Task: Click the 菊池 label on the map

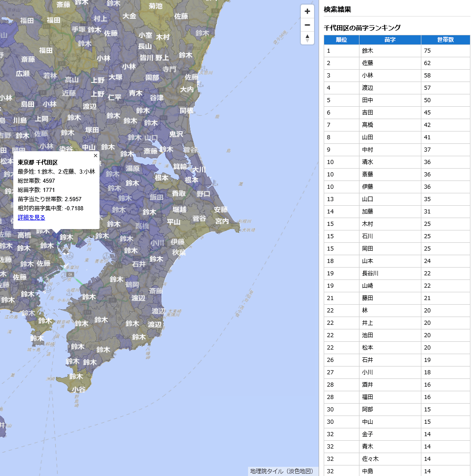Action: (155, 6)
